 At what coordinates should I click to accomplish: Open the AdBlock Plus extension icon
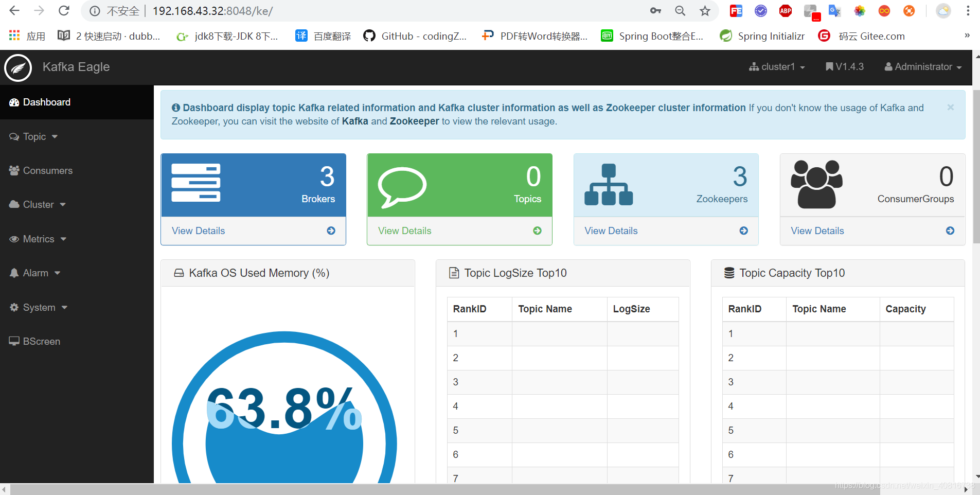coord(786,11)
